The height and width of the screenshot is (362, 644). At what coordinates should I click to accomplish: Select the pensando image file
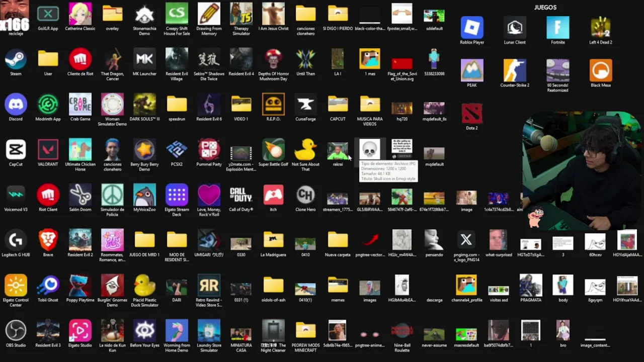coord(434,240)
